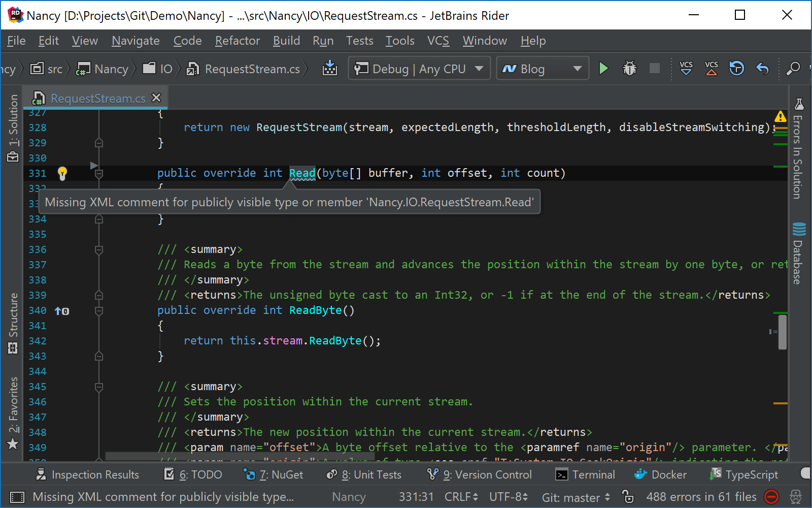Open the Terminal tool window
The image size is (812, 508).
585,474
